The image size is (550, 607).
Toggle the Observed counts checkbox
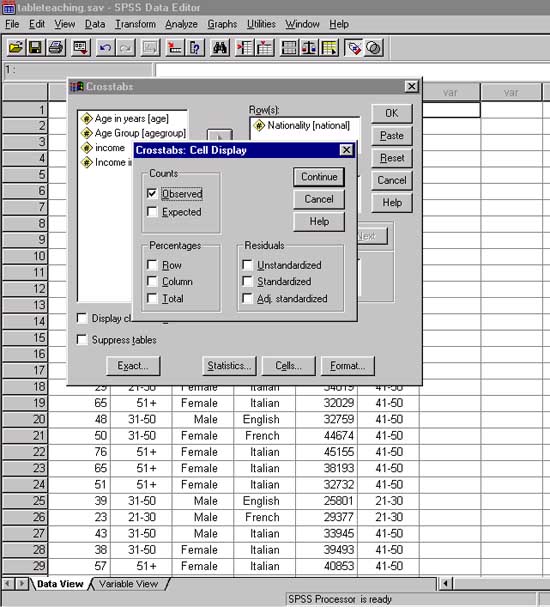coord(152,193)
